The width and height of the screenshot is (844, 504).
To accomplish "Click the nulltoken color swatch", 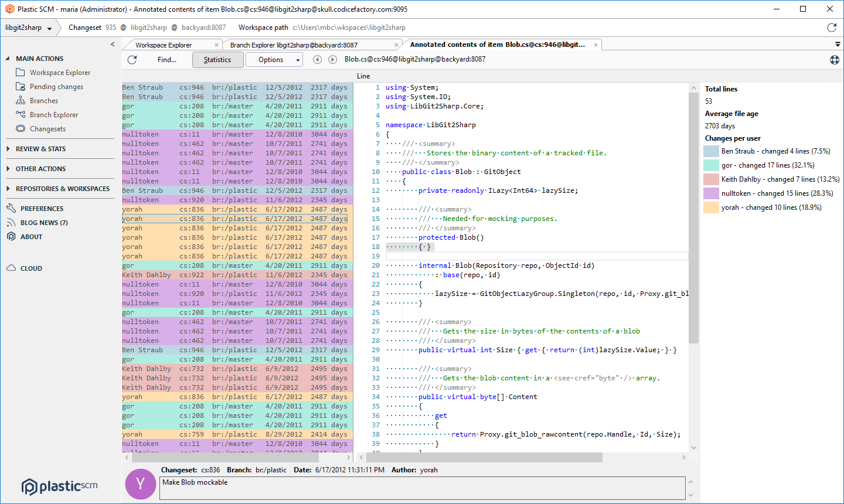I will click(x=711, y=193).
